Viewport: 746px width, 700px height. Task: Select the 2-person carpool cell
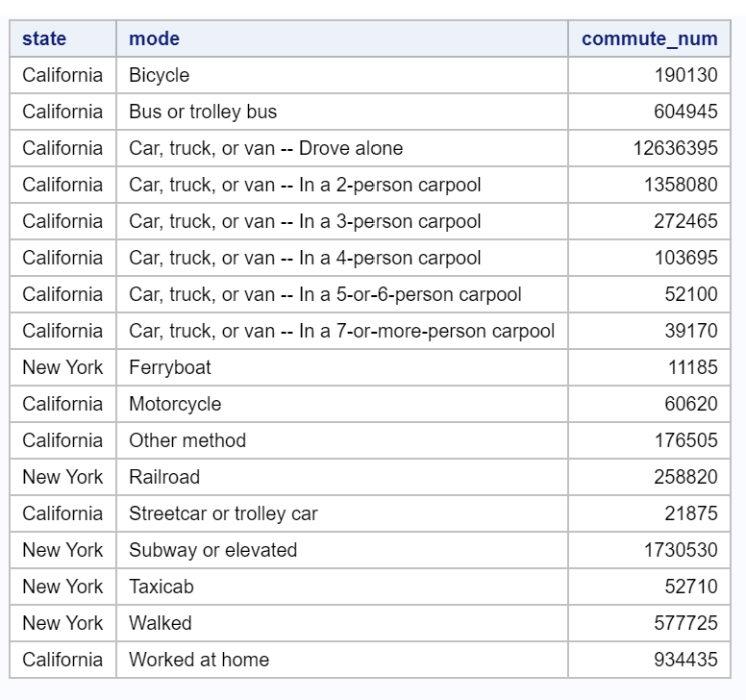[305, 185]
